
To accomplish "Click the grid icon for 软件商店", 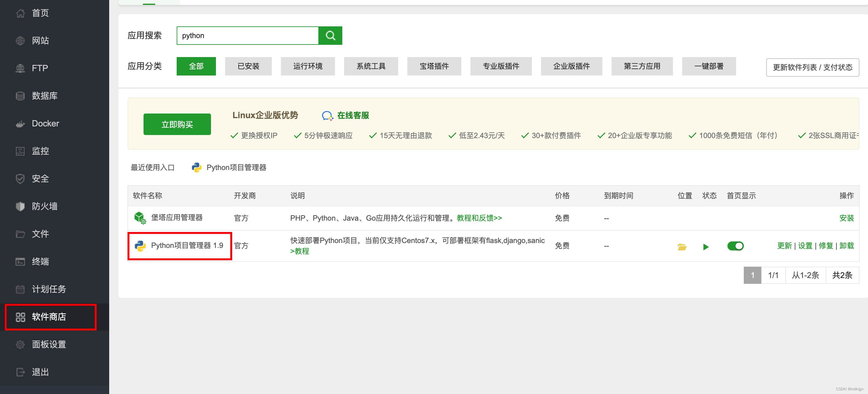I will tap(20, 317).
